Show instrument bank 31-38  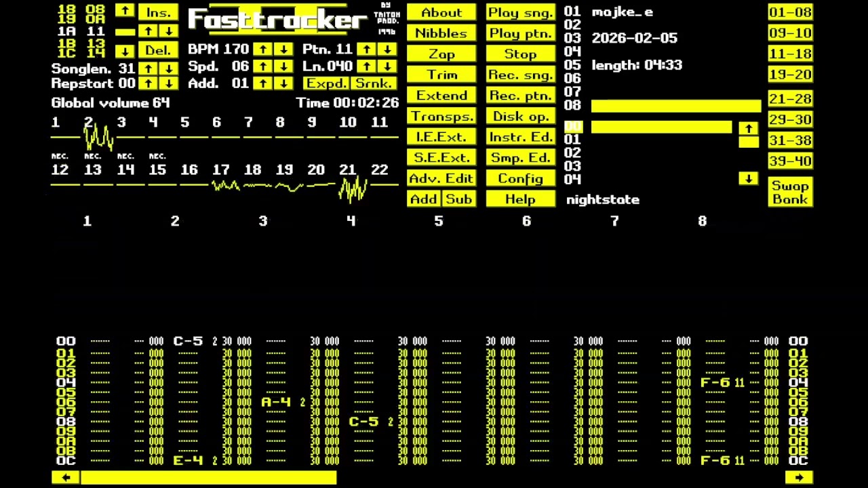tap(790, 140)
